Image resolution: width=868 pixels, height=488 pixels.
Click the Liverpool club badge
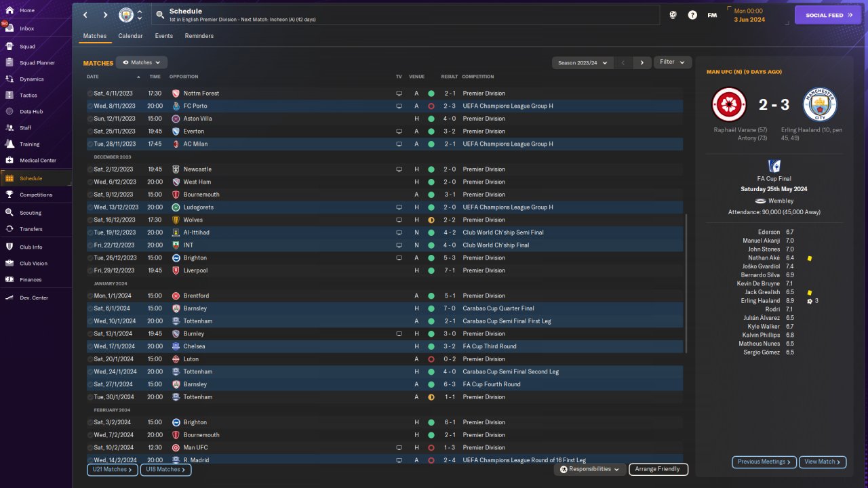(x=176, y=270)
